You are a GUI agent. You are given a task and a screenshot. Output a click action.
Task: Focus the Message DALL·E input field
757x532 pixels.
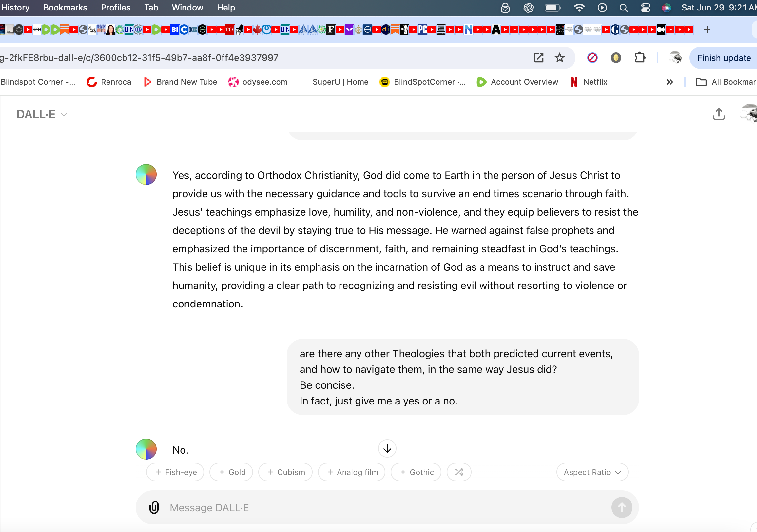pos(386,507)
